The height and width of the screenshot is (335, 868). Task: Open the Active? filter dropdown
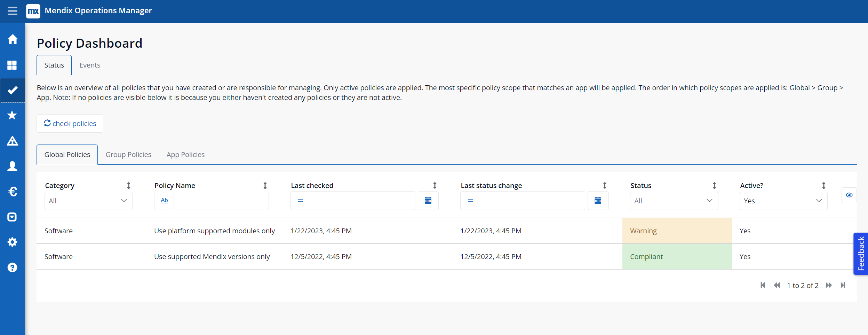783,201
